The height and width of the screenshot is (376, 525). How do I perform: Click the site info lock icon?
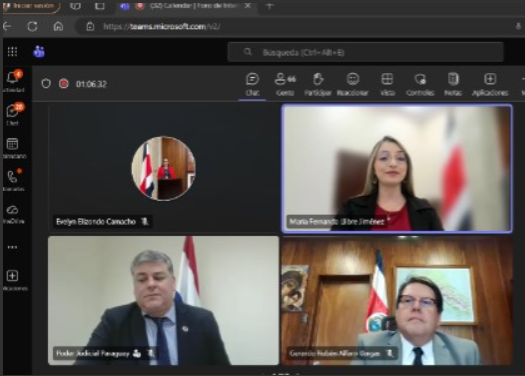[90, 26]
